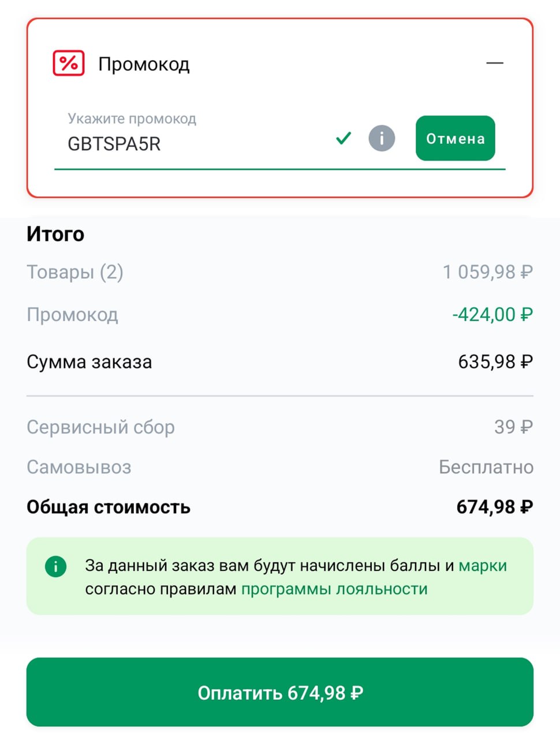
Task: Open the программы лояльности link
Action: (334, 589)
